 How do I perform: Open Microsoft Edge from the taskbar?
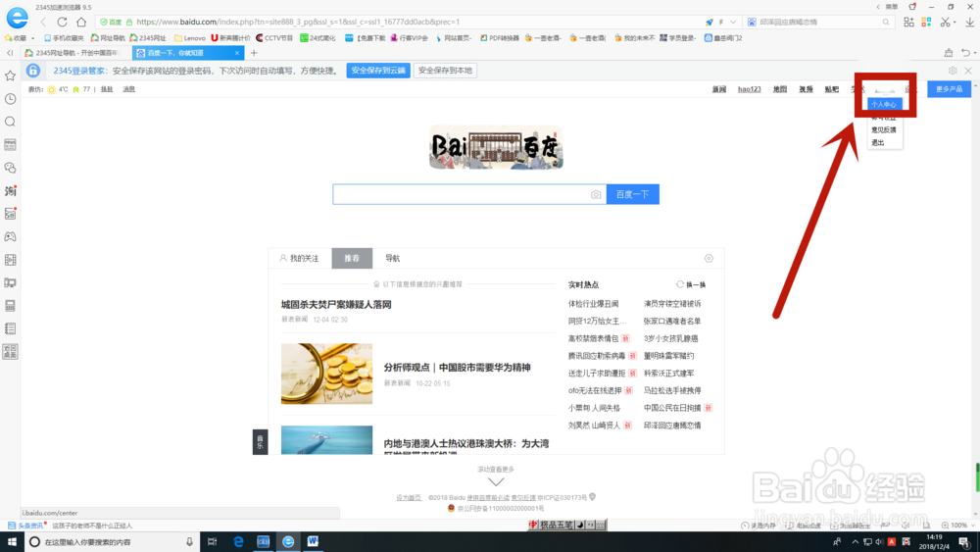[x=238, y=542]
